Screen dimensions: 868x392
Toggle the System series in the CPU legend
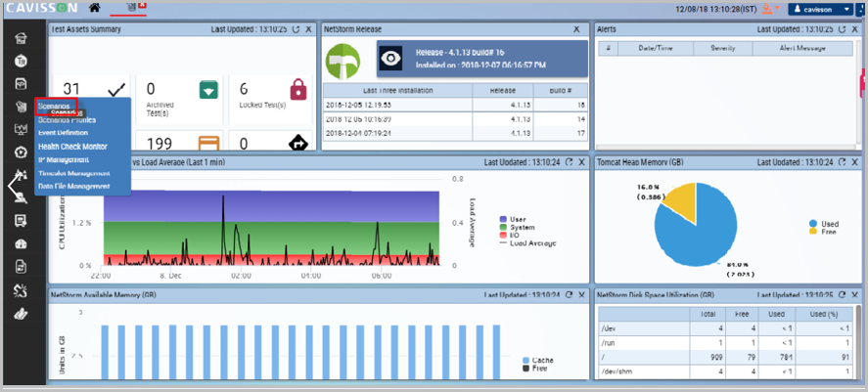coord(517,227)
